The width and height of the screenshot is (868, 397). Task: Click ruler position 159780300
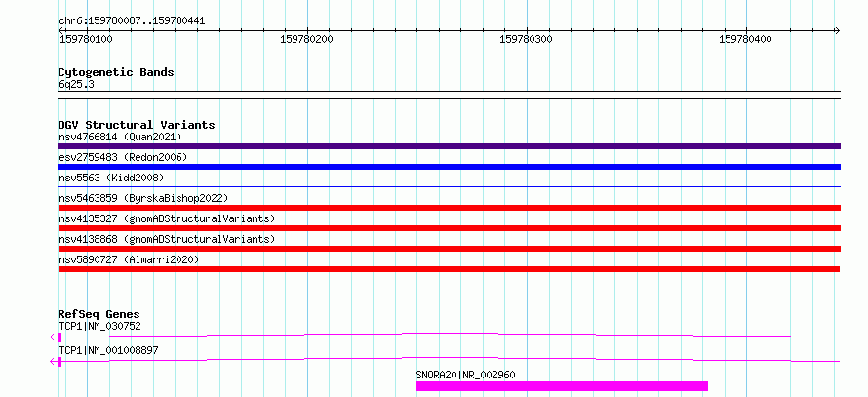click(x=526, y=39)
